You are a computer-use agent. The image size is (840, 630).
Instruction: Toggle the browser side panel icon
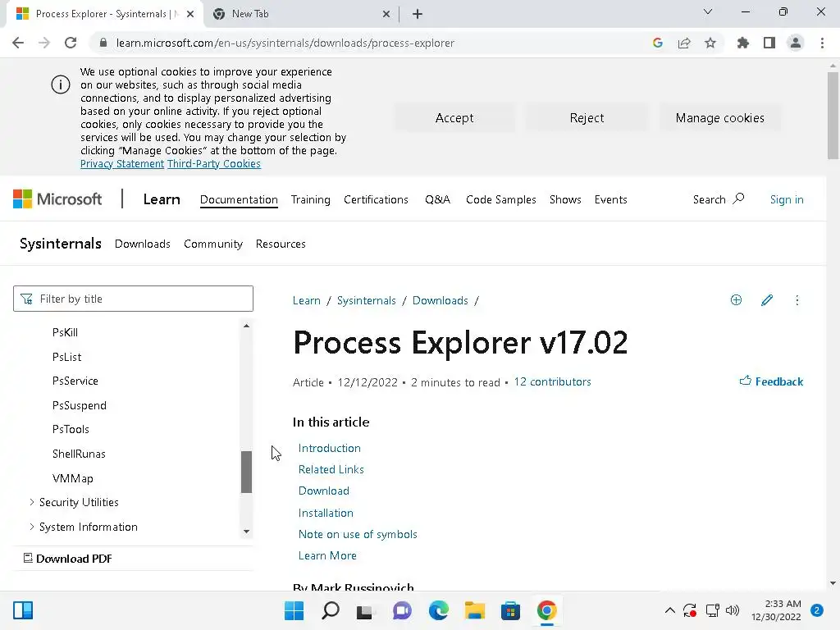tap(769, 43)
